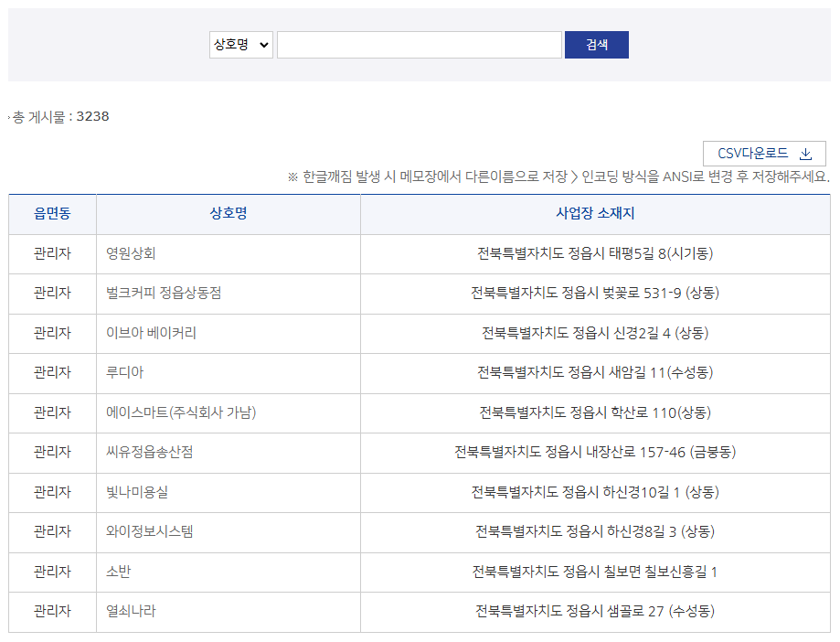Click the search keyword input field
This screenshot has height=642, width=840.
[420, 44]
